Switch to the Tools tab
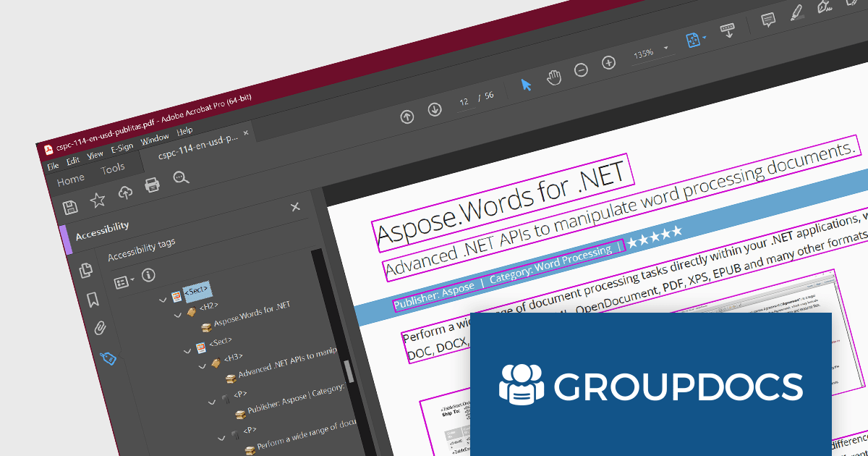This screenshot has height=456, width=868. (113, 169)
